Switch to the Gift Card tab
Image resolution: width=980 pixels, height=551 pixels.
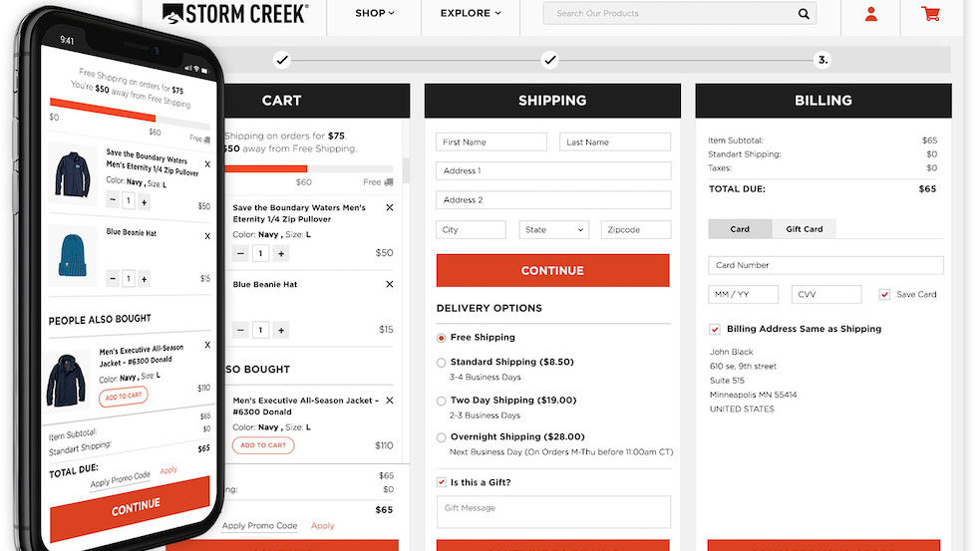805,229
